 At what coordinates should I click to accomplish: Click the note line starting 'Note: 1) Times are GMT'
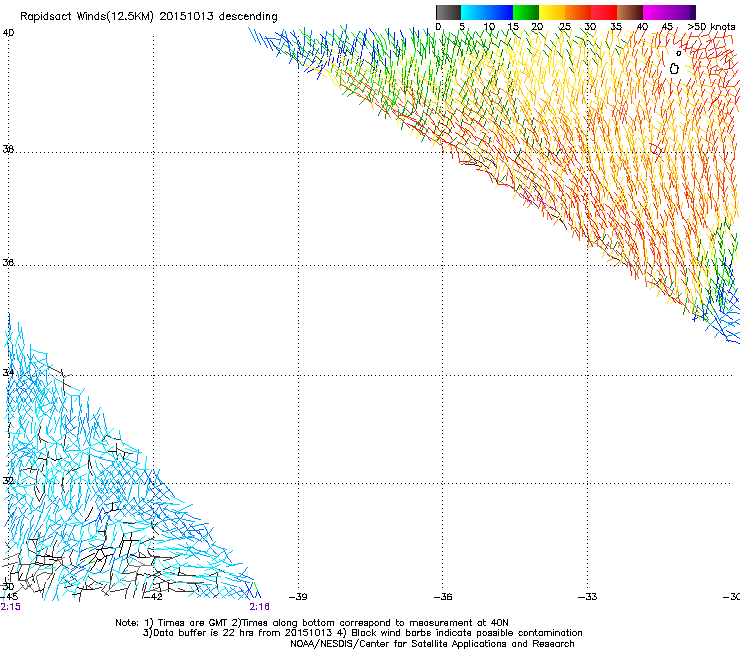(312, 623)
